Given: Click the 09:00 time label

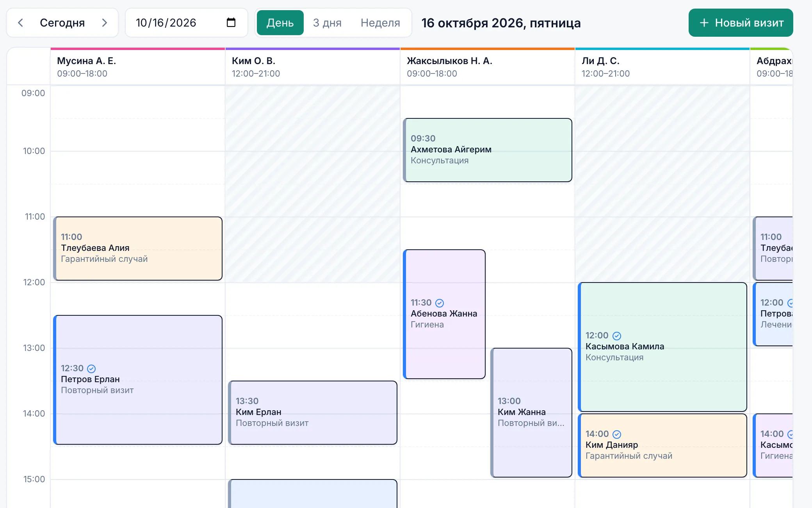Looking at the screenshot, I should [x=33, y=93].
